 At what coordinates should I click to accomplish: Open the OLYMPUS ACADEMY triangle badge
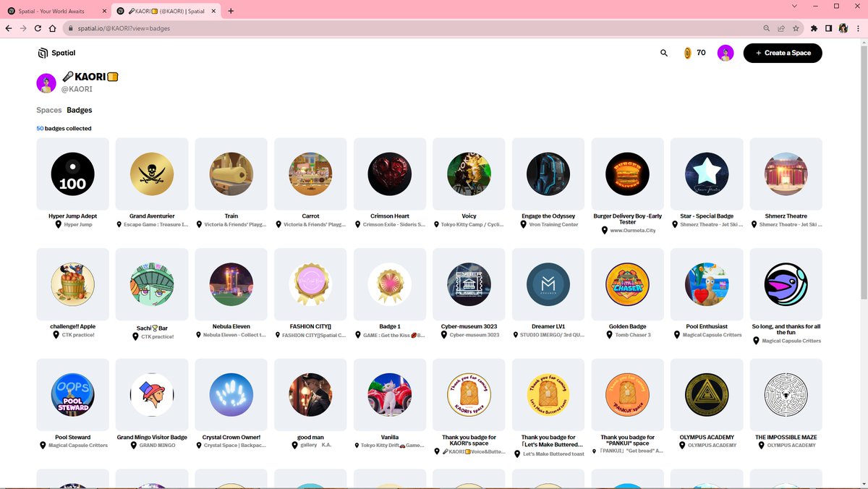(707, 395)
